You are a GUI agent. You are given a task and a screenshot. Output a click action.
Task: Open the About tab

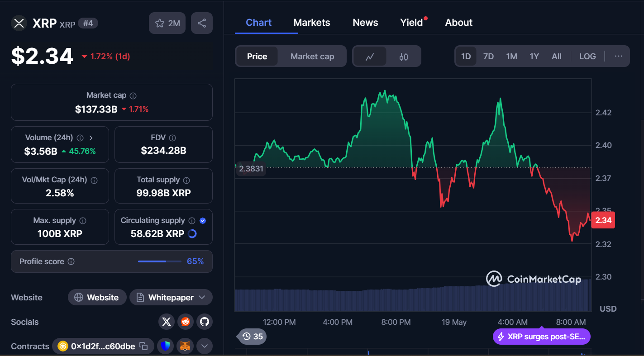pyautogui.click(x=459, y=23)
